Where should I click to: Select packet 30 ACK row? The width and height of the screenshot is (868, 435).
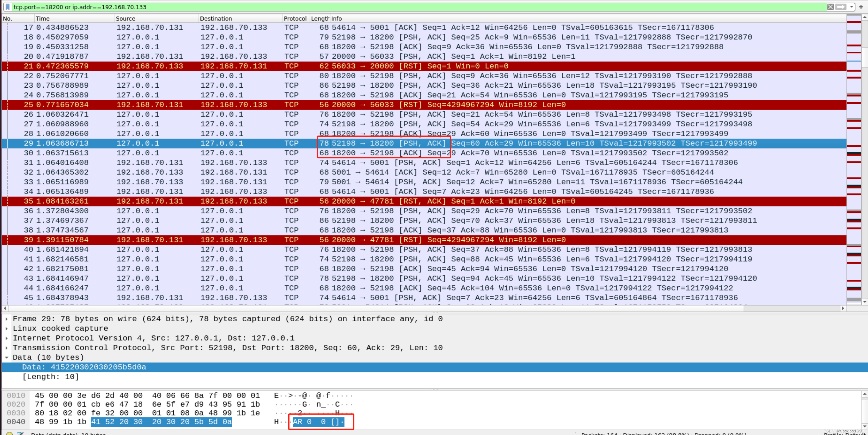424,153
